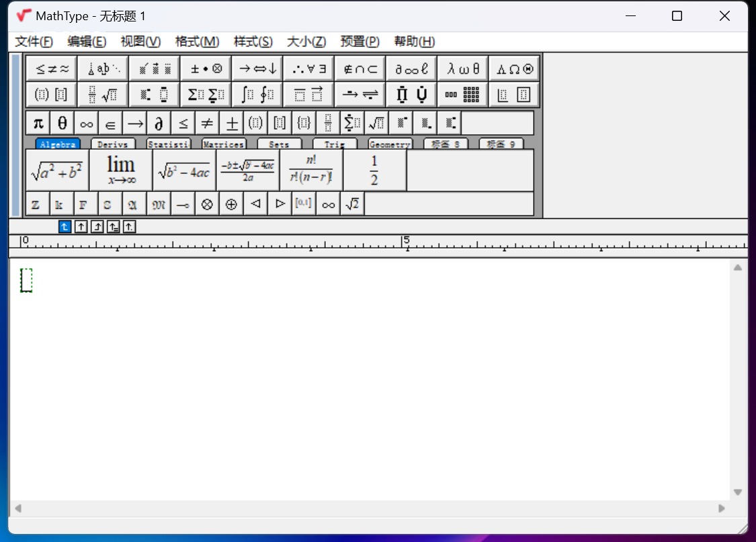Insert the not-equal symbol ≠
This screenshot has width=756, height=542.
tap(207, 124)
